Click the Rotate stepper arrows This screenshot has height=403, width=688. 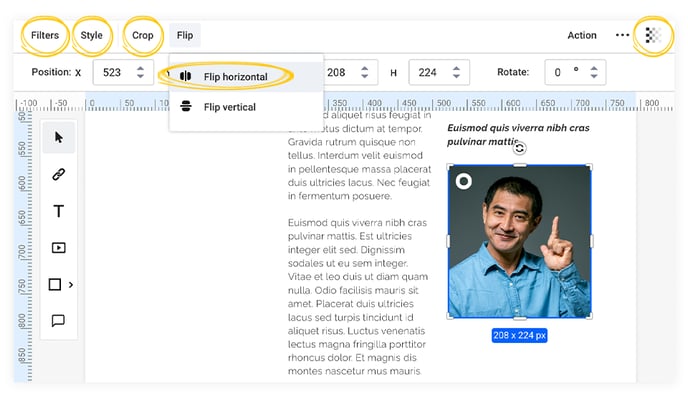coord(594,72)
